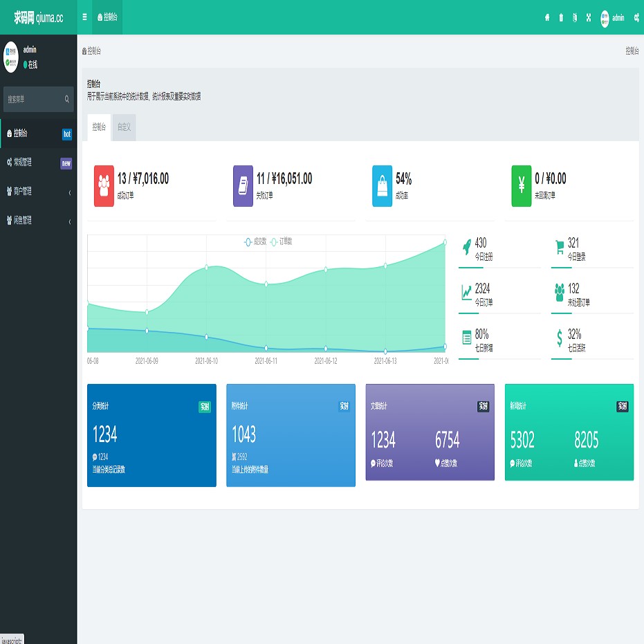
Task: Click the hamburger sidebar toggle icon
Action: coord(84,17)
